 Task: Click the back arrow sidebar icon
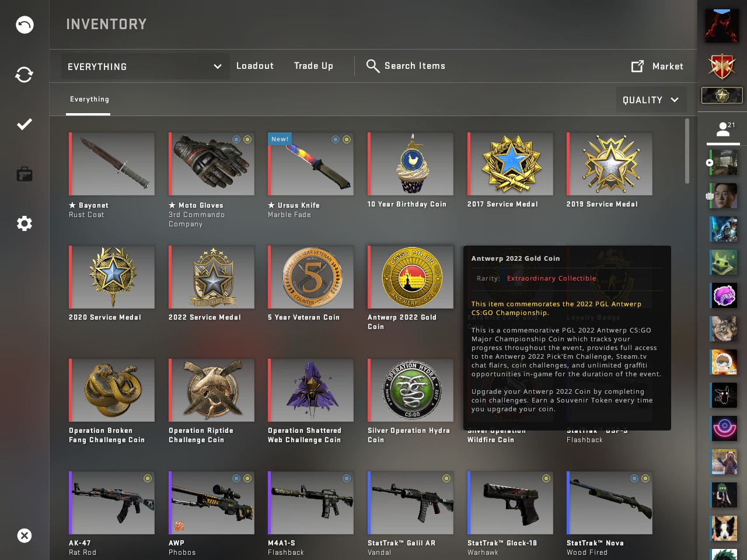coord(25,24)
